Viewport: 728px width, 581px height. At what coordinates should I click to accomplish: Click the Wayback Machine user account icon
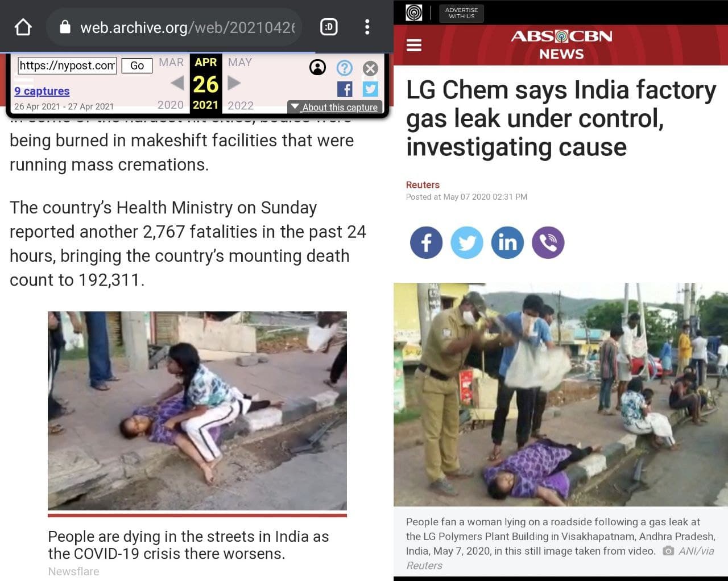(317, 68)
